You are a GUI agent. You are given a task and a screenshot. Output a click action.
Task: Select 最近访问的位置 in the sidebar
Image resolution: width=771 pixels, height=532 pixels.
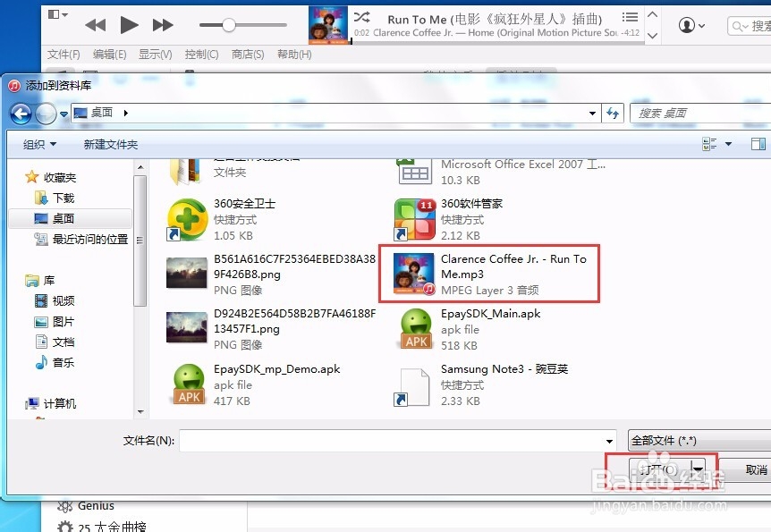80,239
